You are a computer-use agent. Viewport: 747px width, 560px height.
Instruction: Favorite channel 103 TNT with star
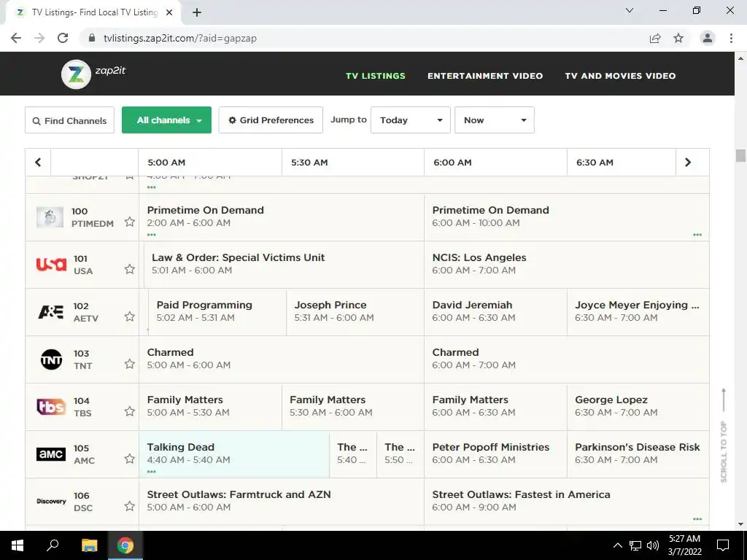click(x=130, y=364)
